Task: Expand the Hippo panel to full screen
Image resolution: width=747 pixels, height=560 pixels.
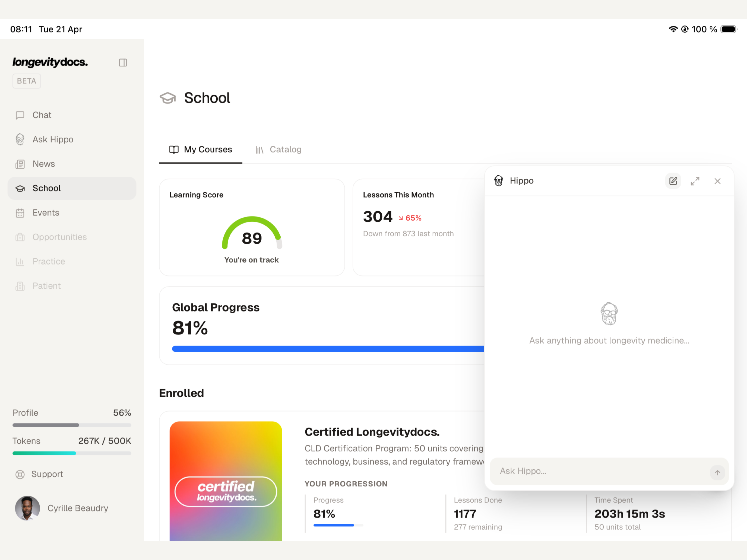Action: pos(695,181)
